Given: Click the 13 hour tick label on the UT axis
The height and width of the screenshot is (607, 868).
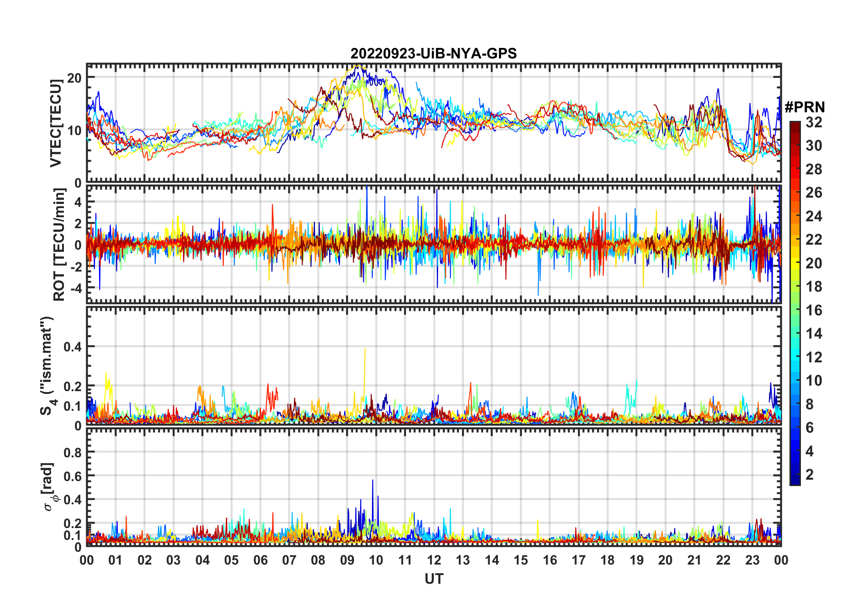Looking at the screenshot, I should [463, 560].
